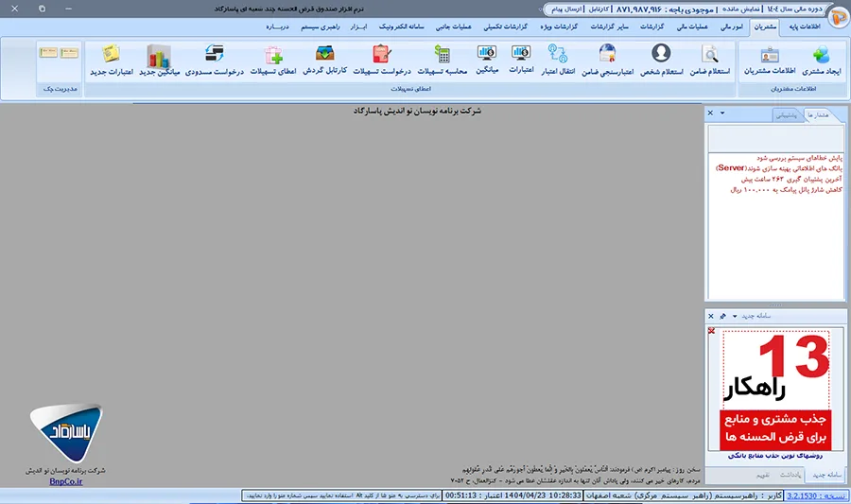Open the ابزار tools tab
Screen dimensions: 851x504
point(358,26)
